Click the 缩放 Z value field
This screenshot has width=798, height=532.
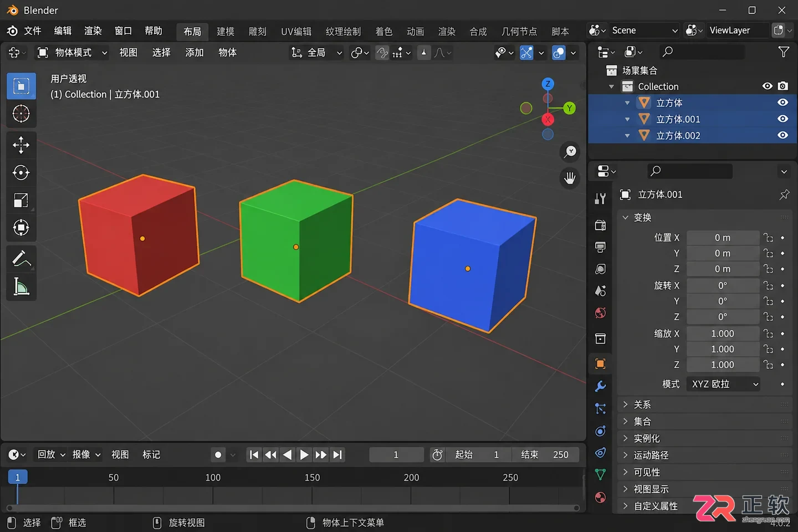click(723, 365)
